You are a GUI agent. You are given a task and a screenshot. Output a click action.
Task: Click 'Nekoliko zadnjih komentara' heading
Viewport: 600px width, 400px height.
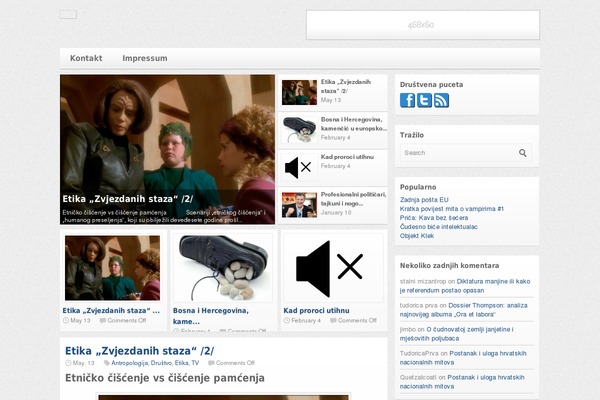449,266
